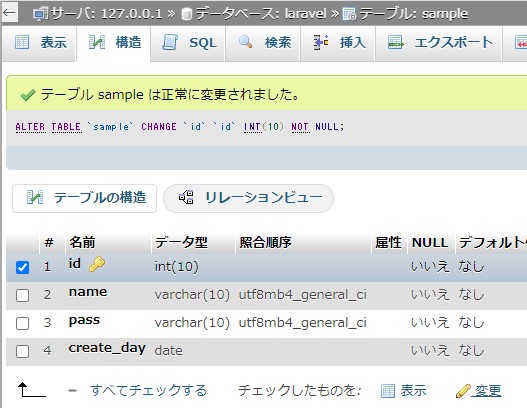Click the 構造 tab structure icon
The height and width of the screenshot is (408, 527).
click(x=97, y=42)
